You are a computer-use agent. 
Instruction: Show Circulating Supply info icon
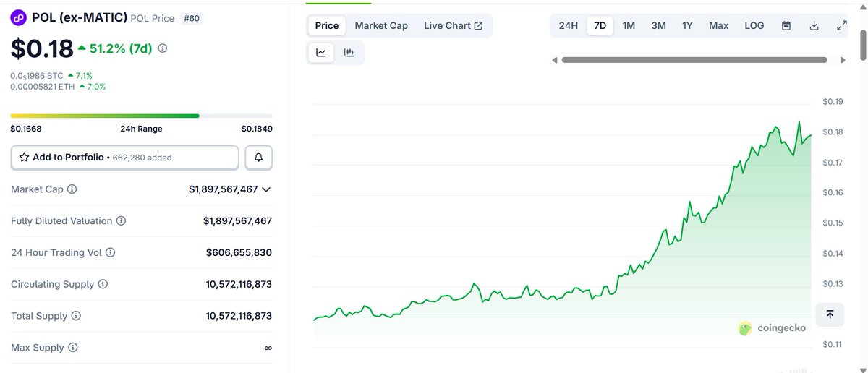[103, 284]
